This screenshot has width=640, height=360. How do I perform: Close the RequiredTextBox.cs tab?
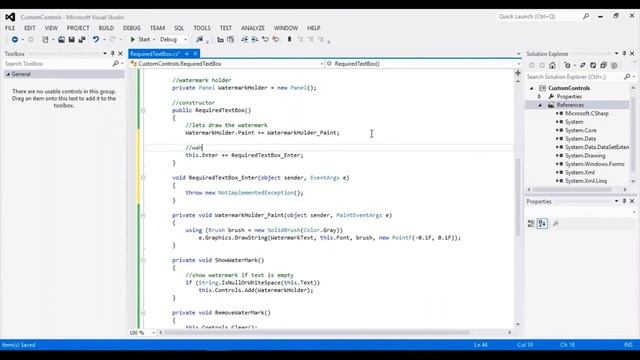195,53
